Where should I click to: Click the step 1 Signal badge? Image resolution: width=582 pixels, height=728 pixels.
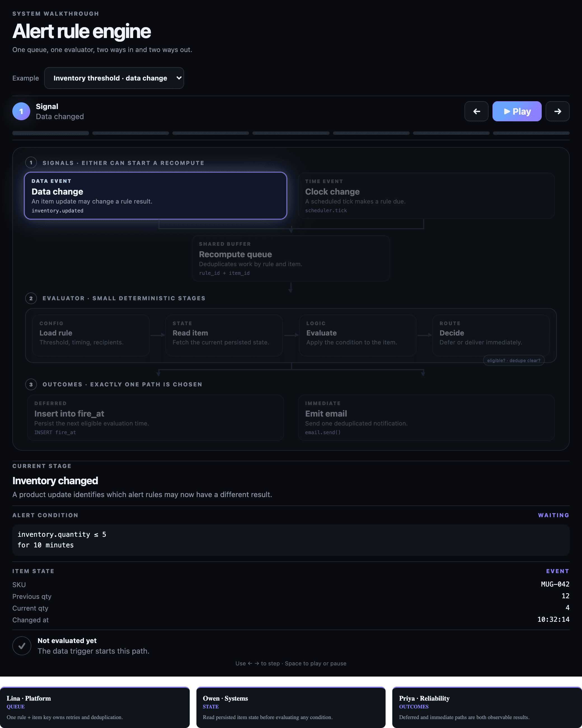(21, 112)
